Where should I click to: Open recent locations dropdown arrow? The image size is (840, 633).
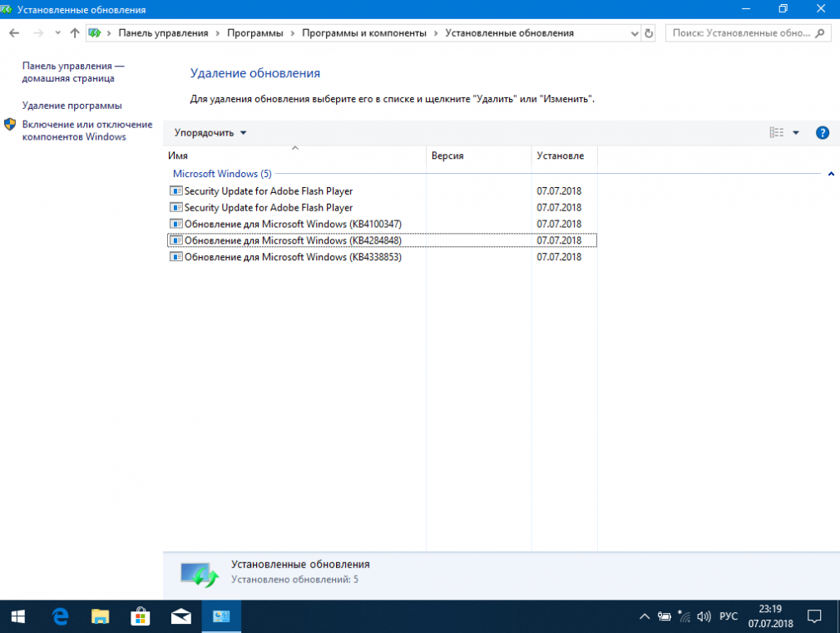pyautogui.click(x=58, y=33)
